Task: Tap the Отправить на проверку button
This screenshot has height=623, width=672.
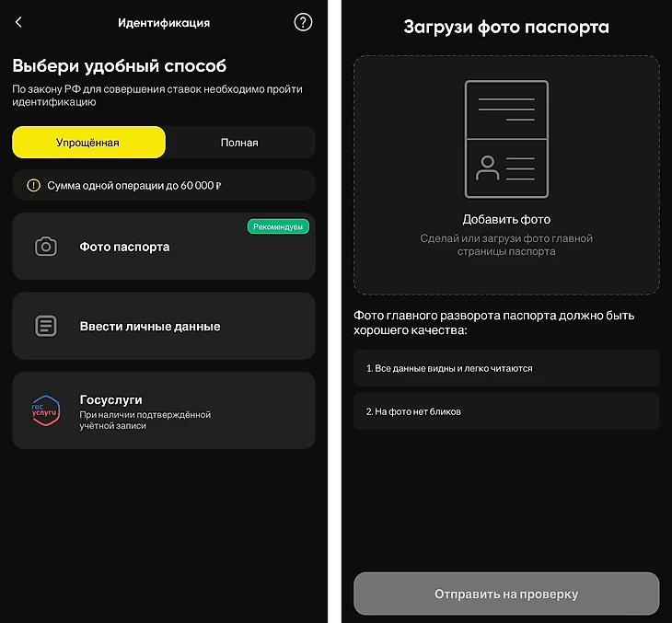Action: pos(506,594)
